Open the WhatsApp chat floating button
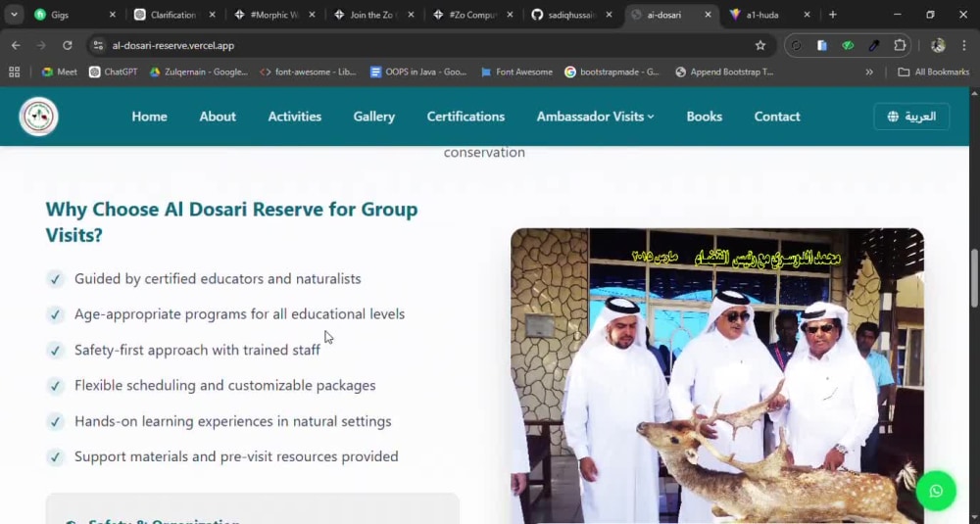This screenshot has width=980, height=524. pos(936,492)
